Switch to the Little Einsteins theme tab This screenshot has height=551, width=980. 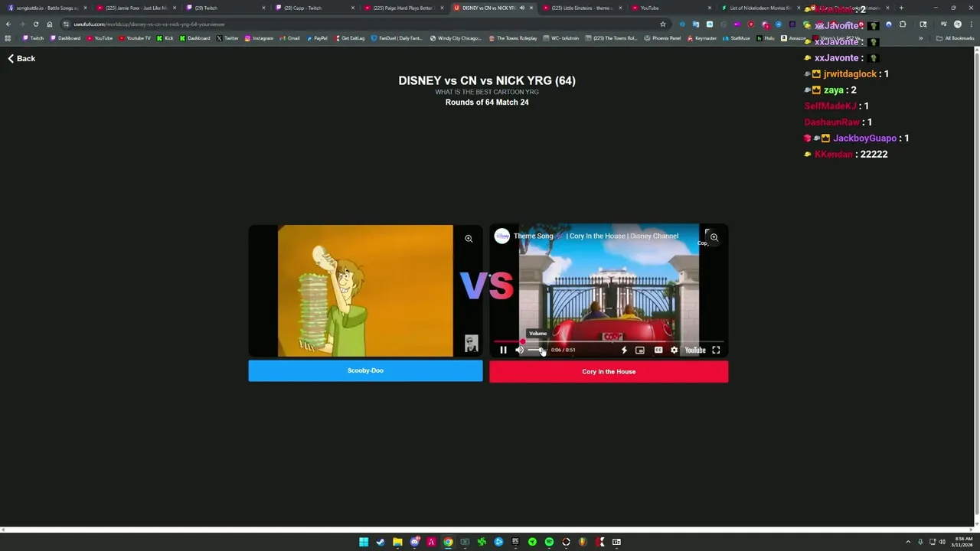582,8
